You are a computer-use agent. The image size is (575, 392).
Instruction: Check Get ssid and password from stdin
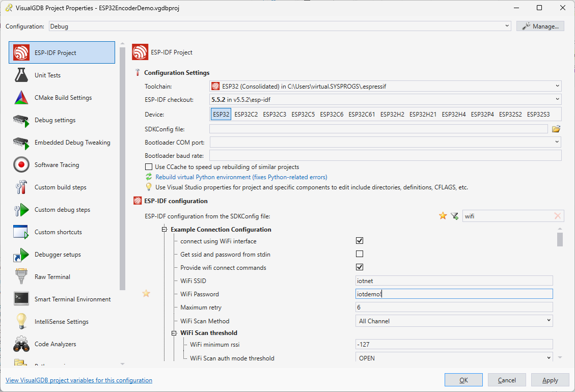click(360, 254)
